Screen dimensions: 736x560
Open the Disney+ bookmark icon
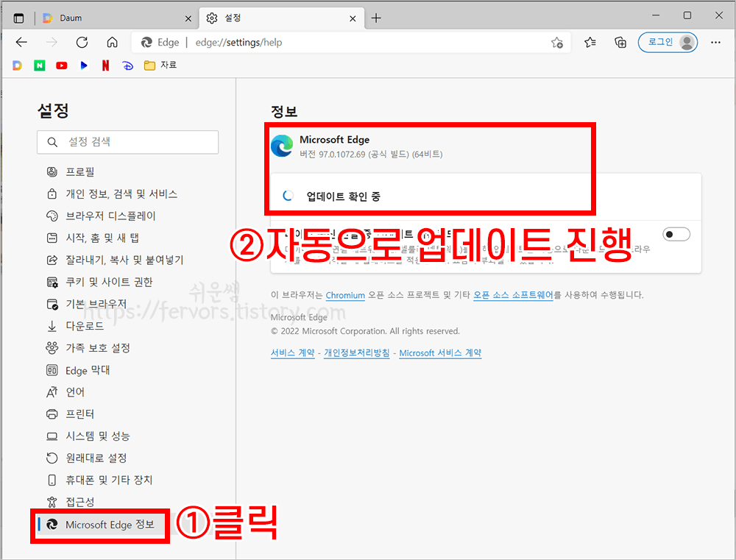point(127,65)
